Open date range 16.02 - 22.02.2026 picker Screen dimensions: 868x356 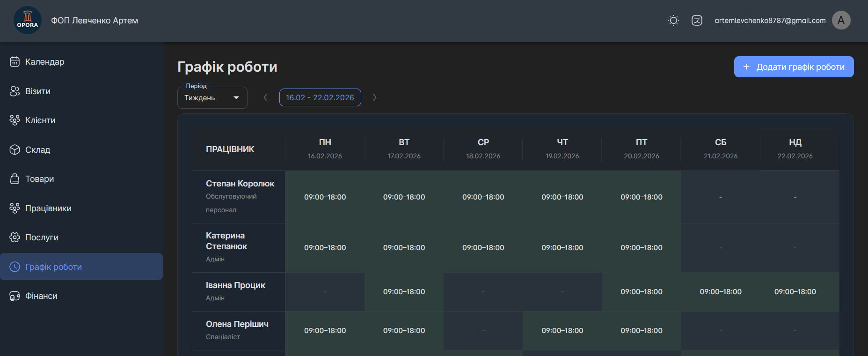tap(320, 97)
